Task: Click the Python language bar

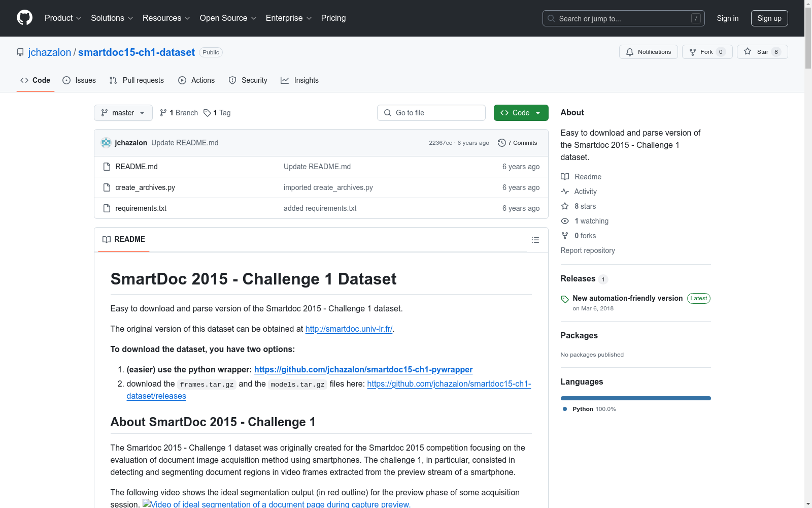Action: pos(636,398)
